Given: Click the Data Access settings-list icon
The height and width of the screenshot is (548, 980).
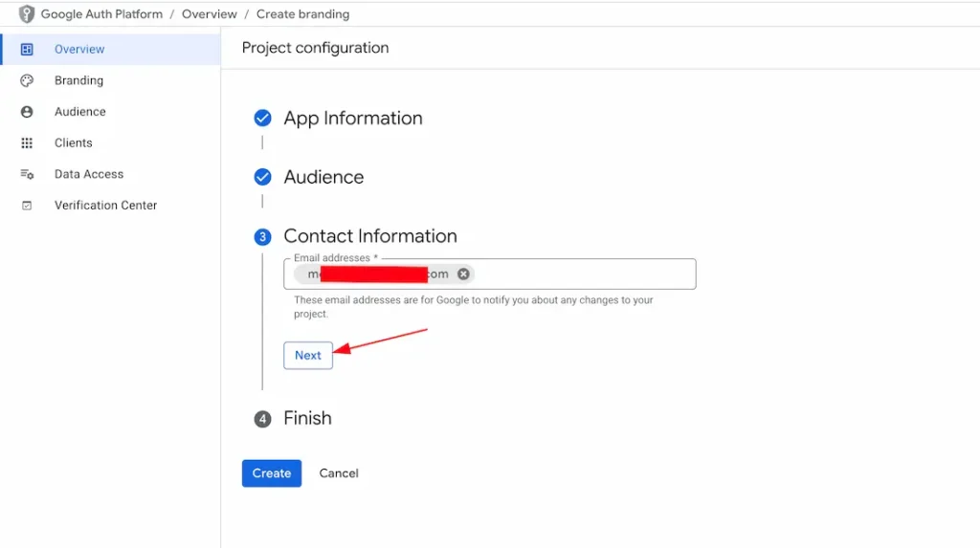Looking at the screenshot, I should 27,174.
